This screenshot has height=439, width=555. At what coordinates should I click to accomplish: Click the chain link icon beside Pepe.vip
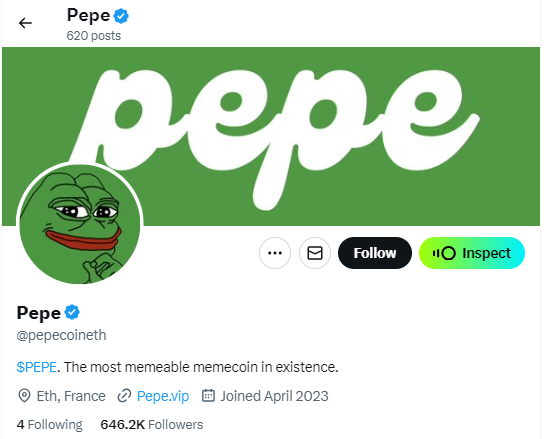(x=124, y=396)
